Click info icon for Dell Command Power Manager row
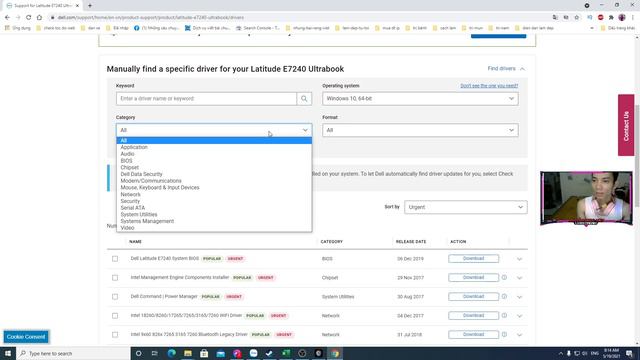The image size is (640, 360). coord(504,297)
